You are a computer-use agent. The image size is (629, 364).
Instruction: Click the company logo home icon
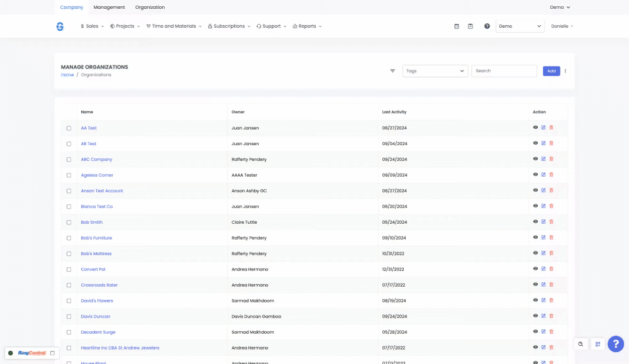pos(60,26)
